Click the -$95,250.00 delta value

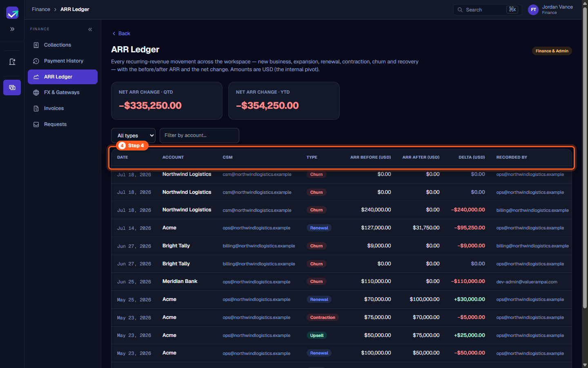point(470,228)
